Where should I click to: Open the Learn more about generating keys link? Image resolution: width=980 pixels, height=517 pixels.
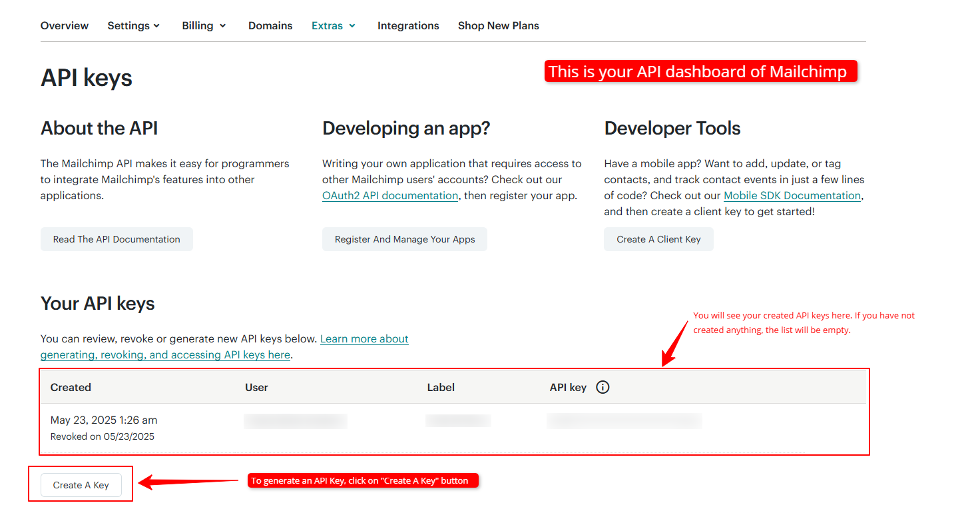(x=224, y=346)
